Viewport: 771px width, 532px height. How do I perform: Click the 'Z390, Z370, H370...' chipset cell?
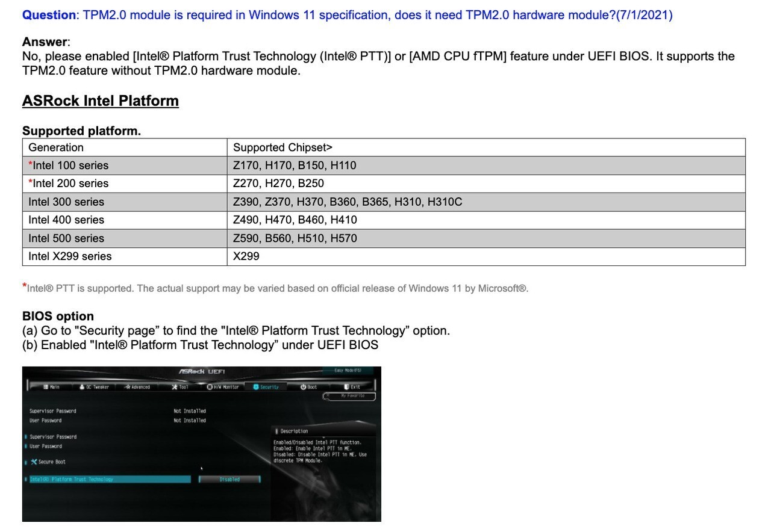[486, 202]
